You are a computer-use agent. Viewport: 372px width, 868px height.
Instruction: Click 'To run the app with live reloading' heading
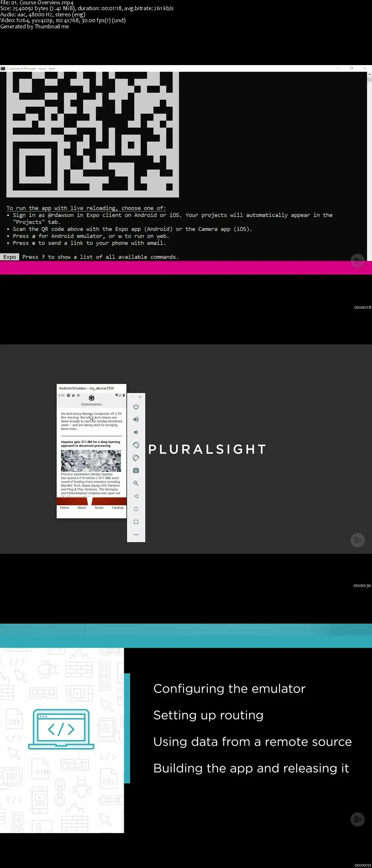click(86, 208)
